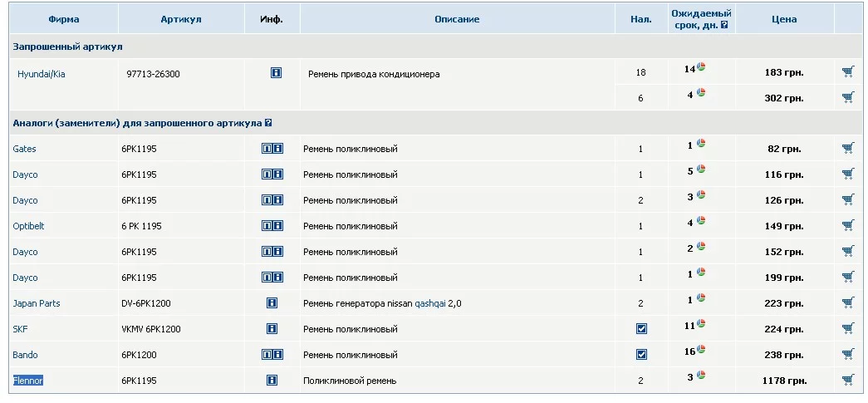Open the info icon for Flennor 6PK1195
Image resolution: width=868 pixels, height=403 pixels.
pyautogui.click(x=272, y=380)
